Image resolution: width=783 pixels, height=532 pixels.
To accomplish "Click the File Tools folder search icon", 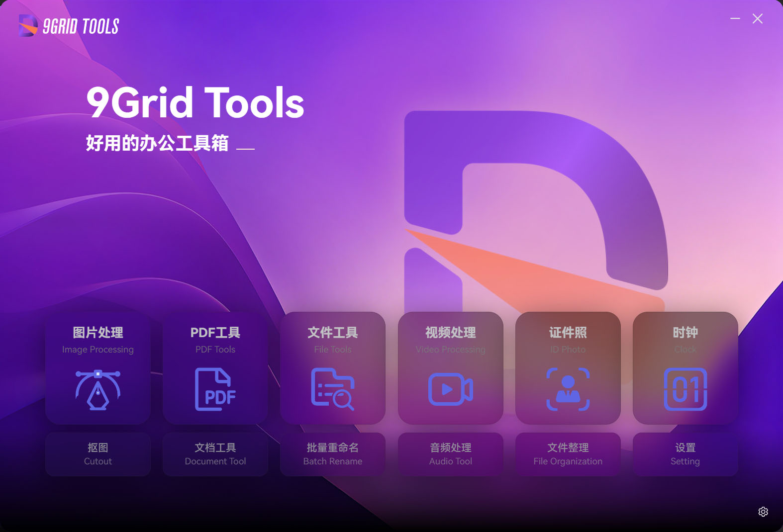I will tap(333, 389).
